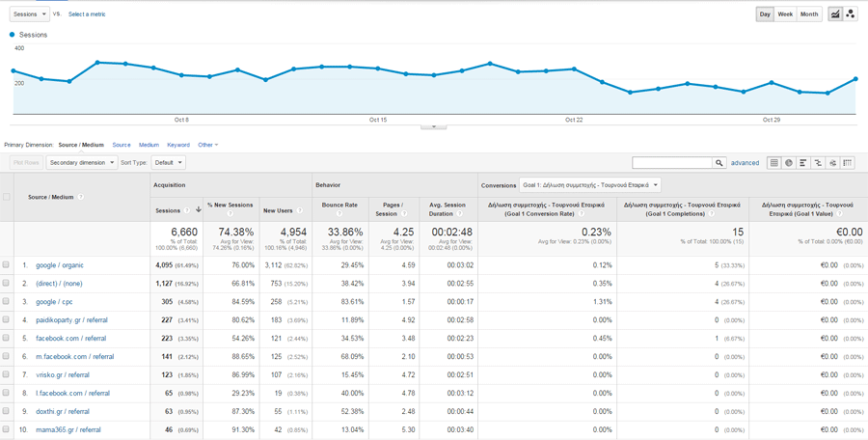Image resolution: width=868 pixels, height=440 pixels.
Task: Click the Plot Rows button
Action: (26, 163)
